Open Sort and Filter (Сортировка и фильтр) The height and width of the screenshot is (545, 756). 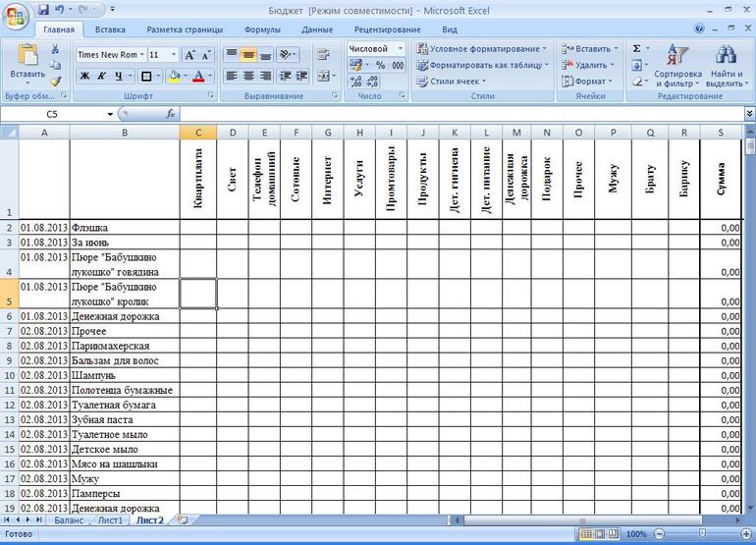tap(677, 65)
